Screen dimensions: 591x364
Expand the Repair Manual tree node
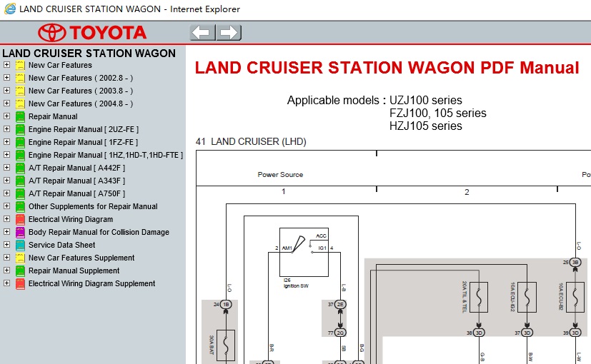pyautogui.click(x=6, y=116)
